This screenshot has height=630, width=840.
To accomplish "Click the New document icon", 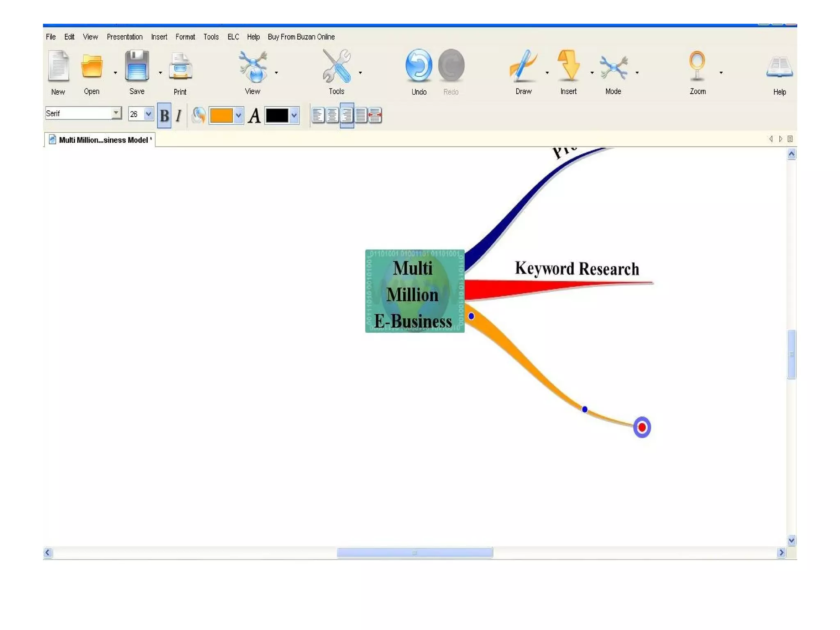I will (x=58, y=66).
